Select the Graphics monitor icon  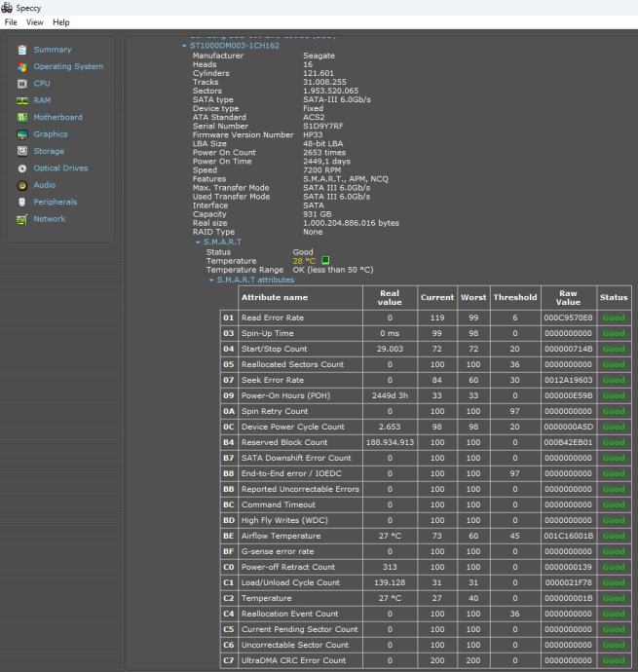[22, 134]
